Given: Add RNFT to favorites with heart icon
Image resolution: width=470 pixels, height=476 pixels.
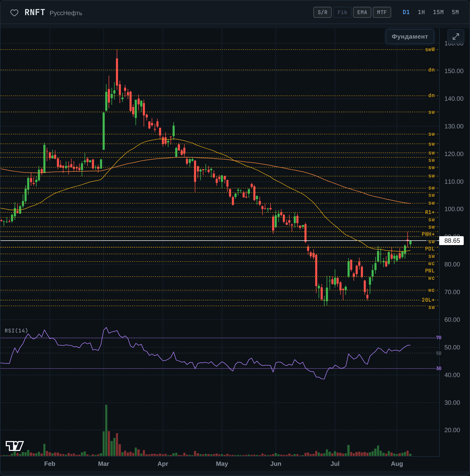Looking at the screenshot, I should (x=14, y=13).
